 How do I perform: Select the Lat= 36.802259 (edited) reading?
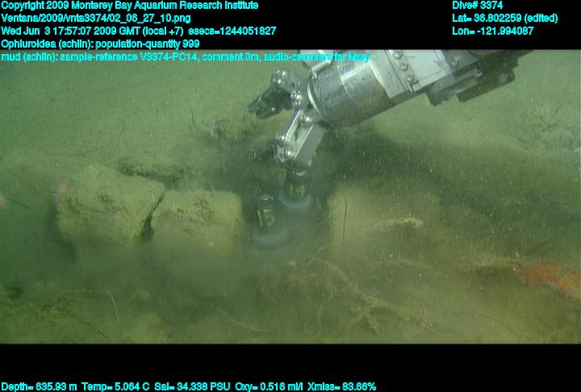504,19
